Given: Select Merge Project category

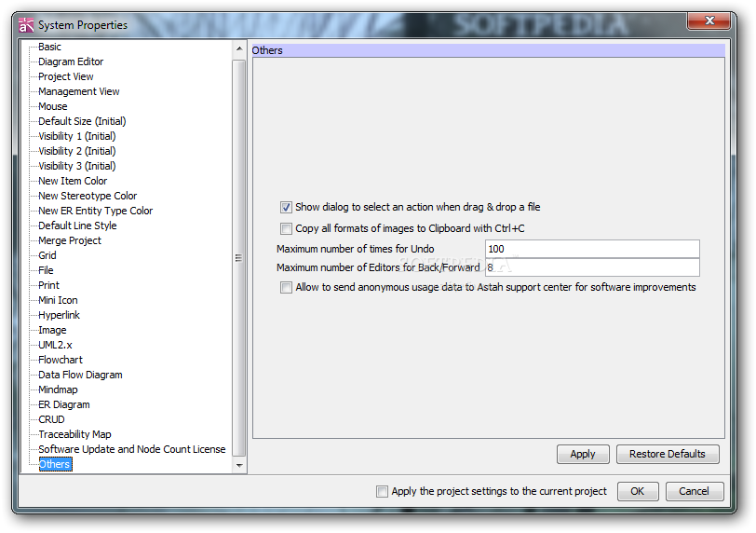Looking at the screenshot, I should (x=70, y=240).
